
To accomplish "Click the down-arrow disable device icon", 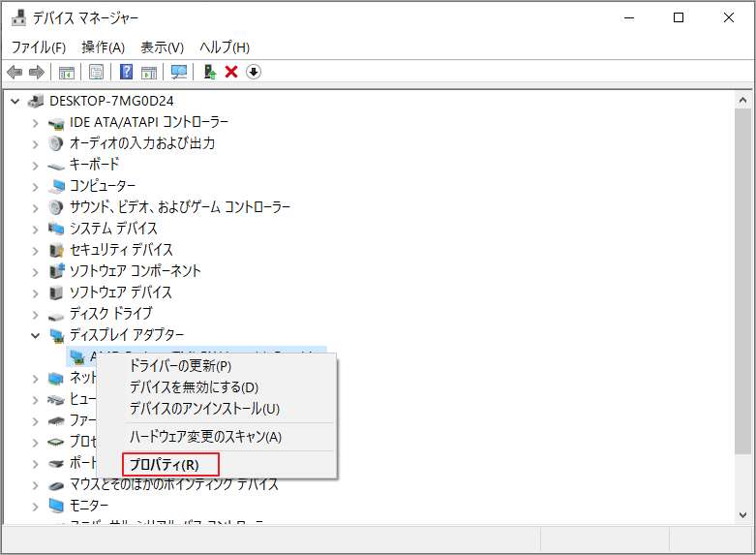I will point(254,72).
